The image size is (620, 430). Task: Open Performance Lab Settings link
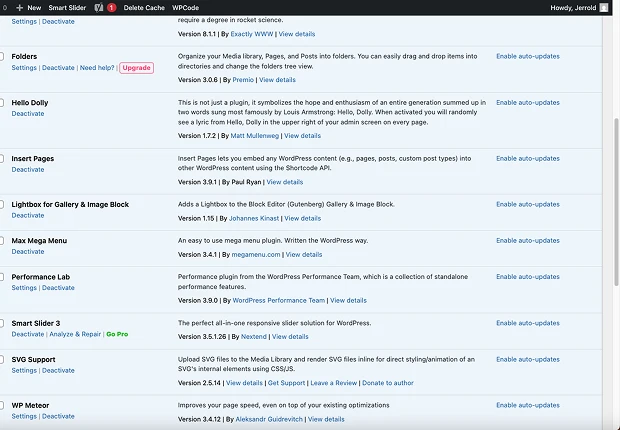coord(24,288)
